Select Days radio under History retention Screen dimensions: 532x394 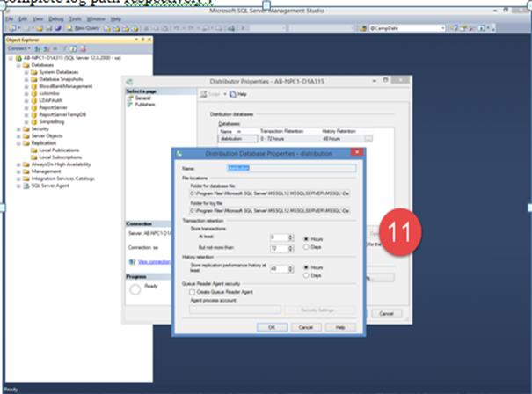[x=306, y=275]
